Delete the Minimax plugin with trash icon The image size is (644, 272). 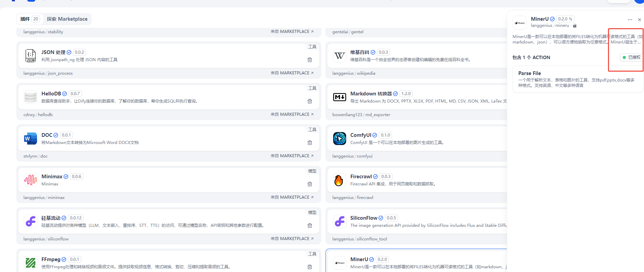310,184
